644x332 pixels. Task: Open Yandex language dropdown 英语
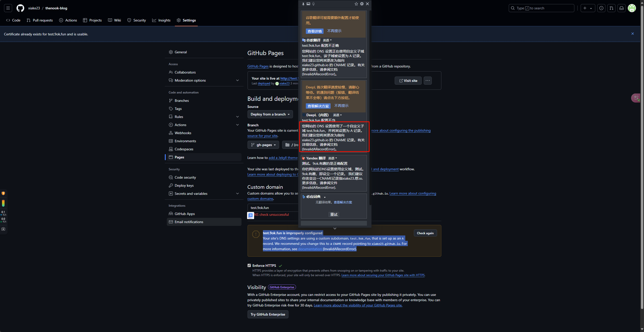pyautogui.click(x=333, y=158)
